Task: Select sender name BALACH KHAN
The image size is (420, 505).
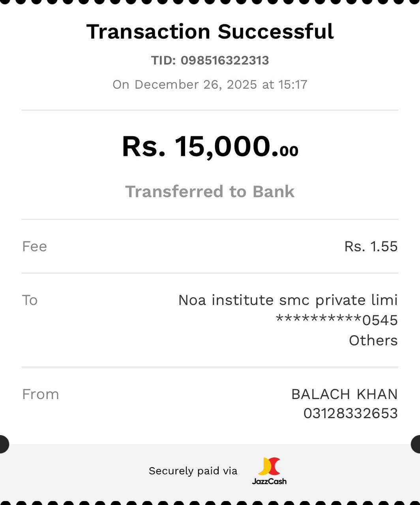Action: pos(344,395)
